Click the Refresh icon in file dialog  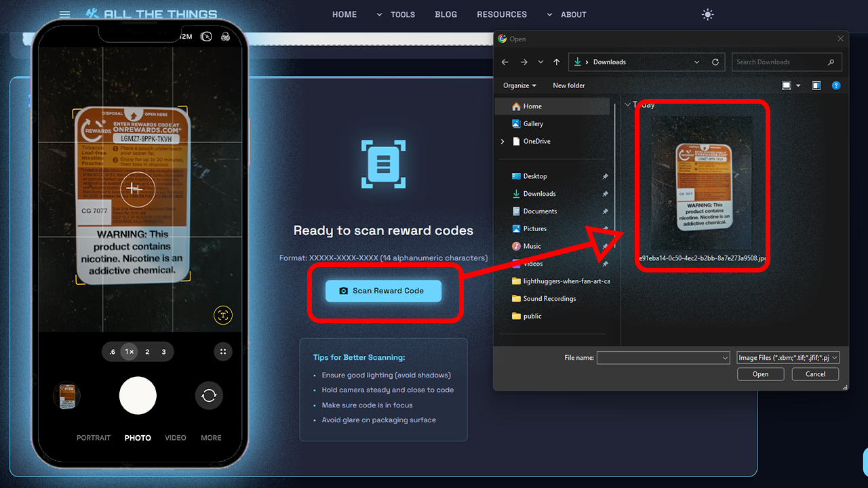pyautogui.click(x=715, y=62)
